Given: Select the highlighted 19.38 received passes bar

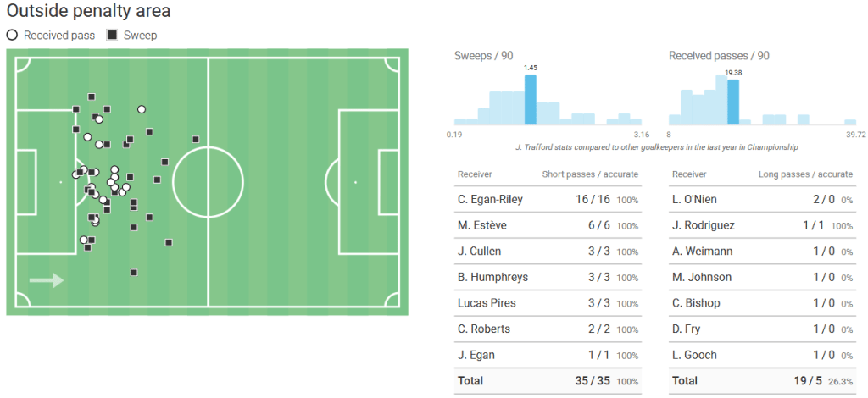Looking at the screenshot, I should tap(733, 102).
